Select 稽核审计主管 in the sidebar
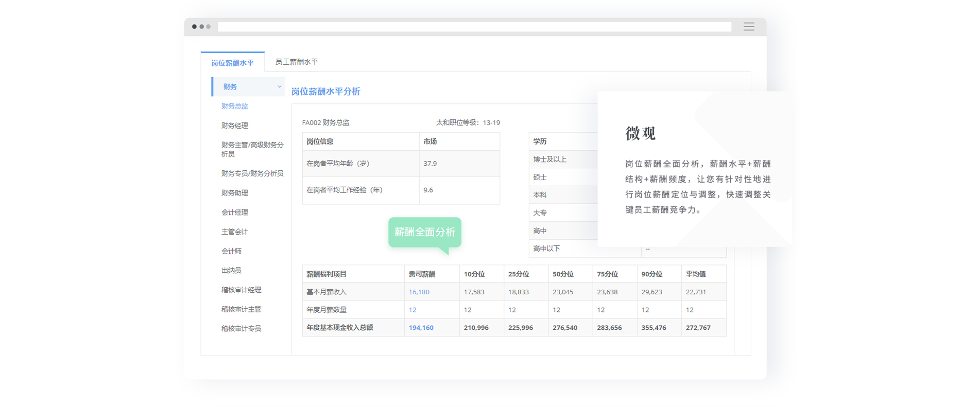The width and height of the screenshot is (980, 407). click(242, 309)
